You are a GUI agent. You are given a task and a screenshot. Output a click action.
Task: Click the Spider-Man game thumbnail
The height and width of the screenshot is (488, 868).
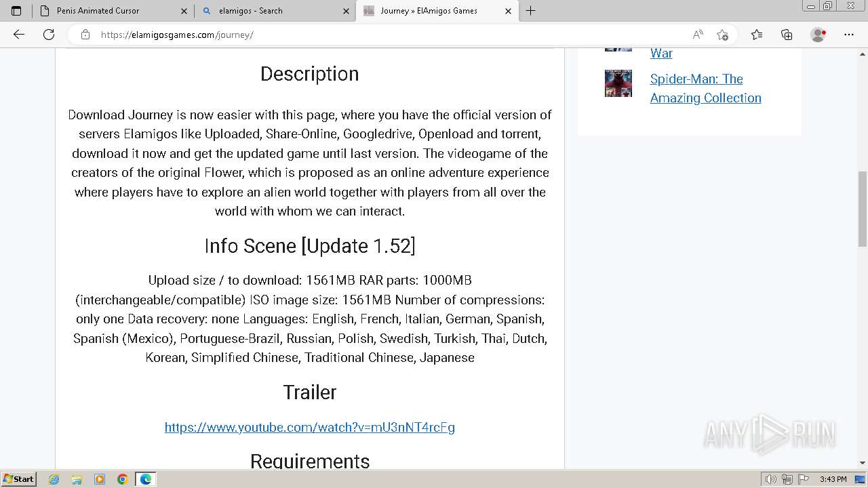(618, 83)
